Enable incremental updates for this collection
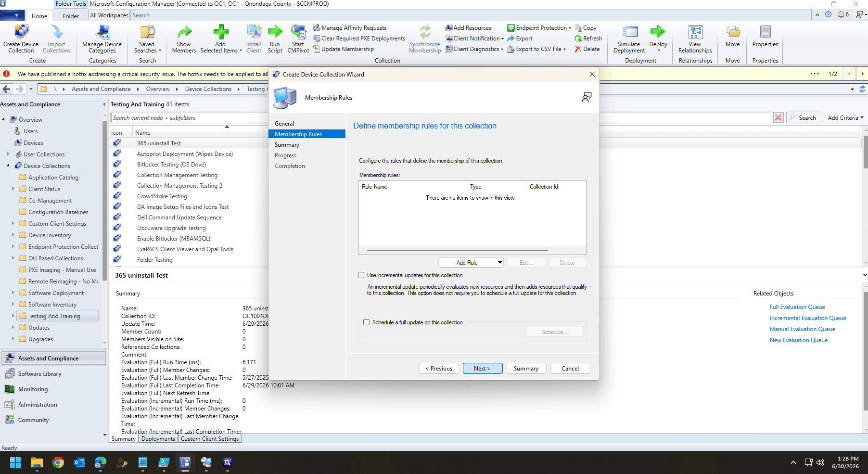 pos(361,275)
